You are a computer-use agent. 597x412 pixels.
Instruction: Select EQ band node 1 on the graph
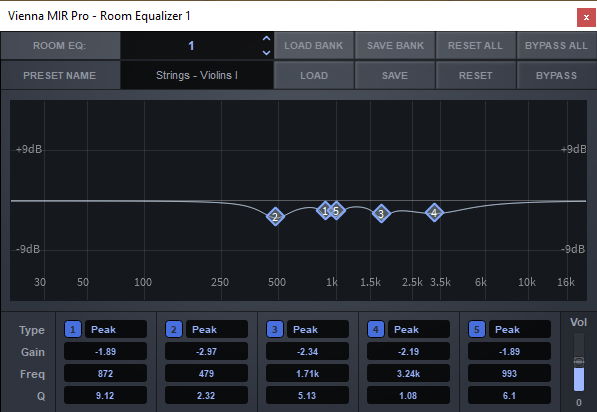coord(325,211)
